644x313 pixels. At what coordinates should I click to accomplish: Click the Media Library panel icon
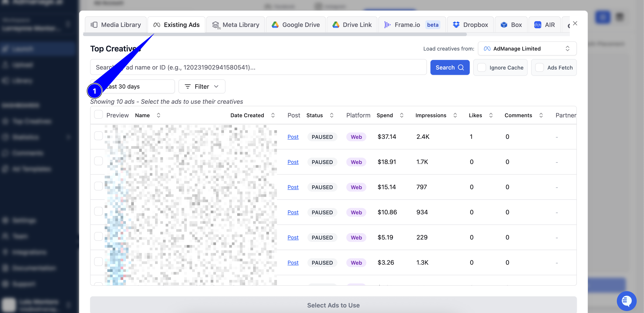(x=94, y=25)
